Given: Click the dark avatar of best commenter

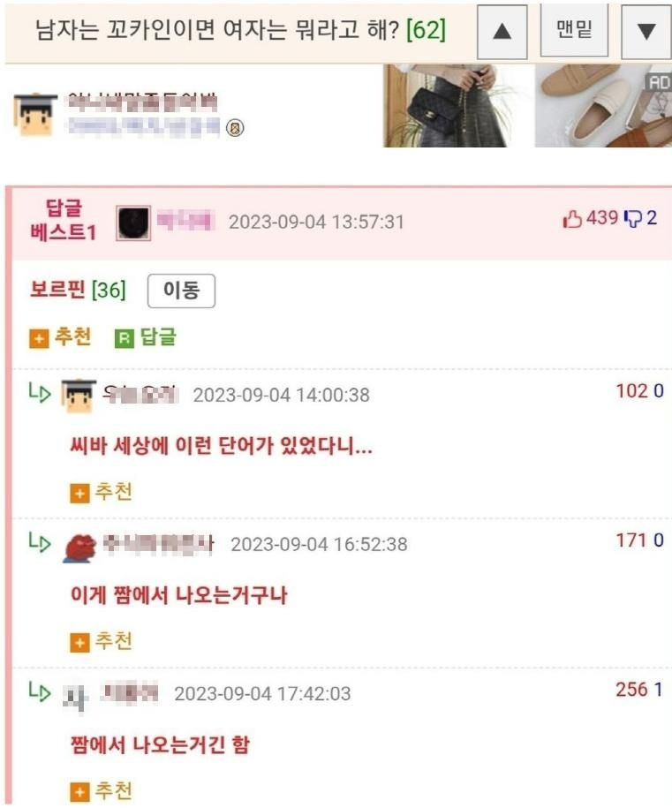Looking at the screenshot, I should point(133,223).
